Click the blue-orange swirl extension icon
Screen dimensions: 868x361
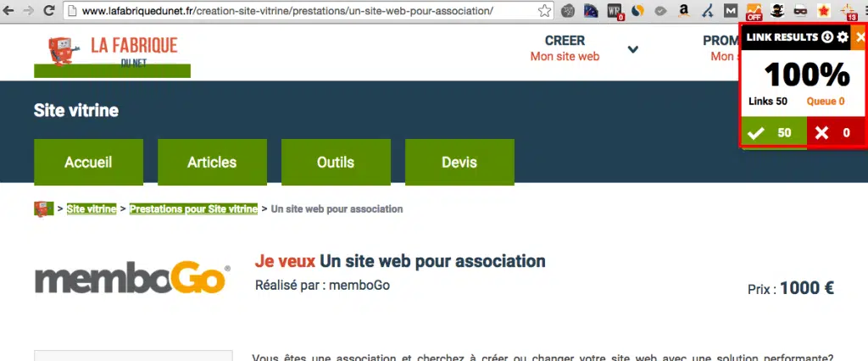pyautogui.click(x=637, y=10)
